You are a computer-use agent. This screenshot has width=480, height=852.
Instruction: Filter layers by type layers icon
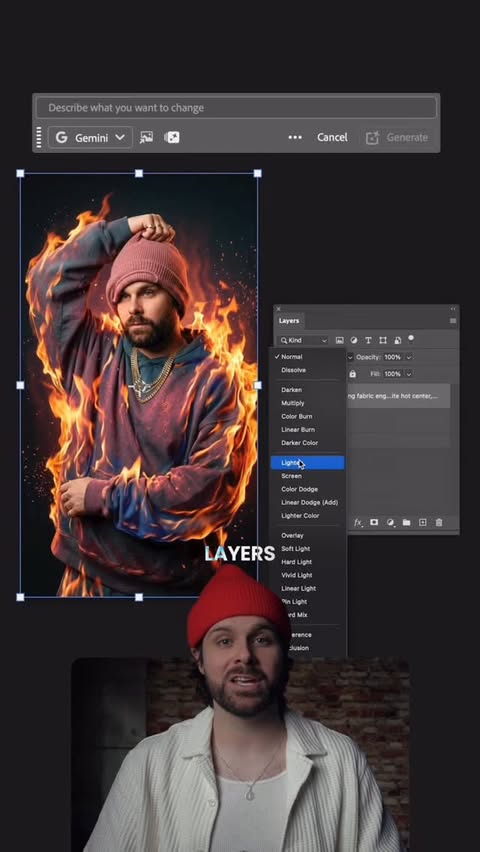point(368,340)
